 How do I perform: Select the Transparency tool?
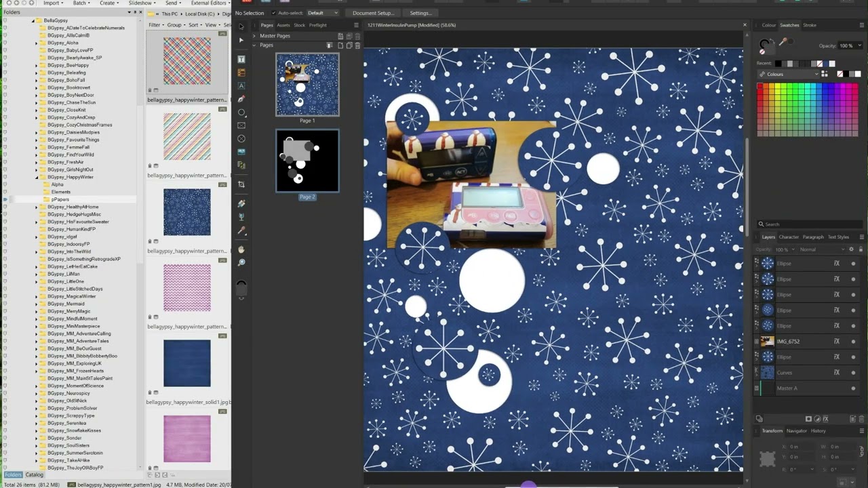(x=241, y=217)
